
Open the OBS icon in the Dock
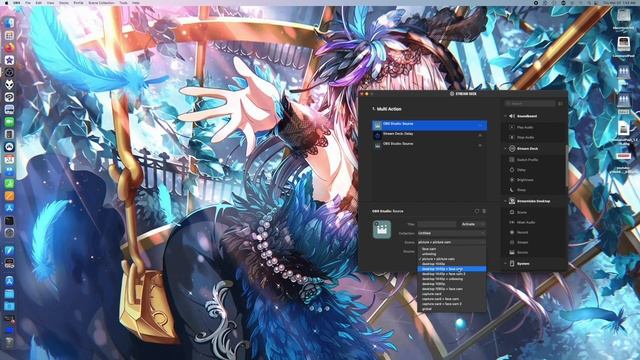9,72
